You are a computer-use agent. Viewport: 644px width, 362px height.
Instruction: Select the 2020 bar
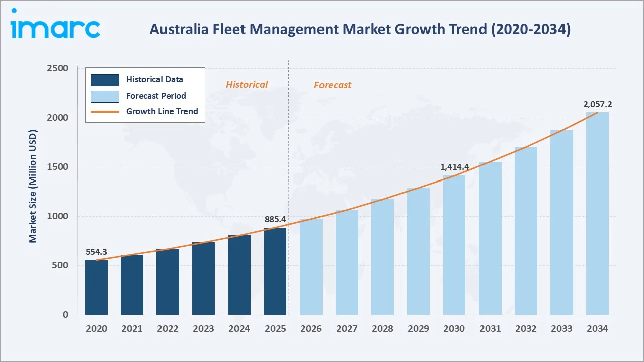click(96, 288)
